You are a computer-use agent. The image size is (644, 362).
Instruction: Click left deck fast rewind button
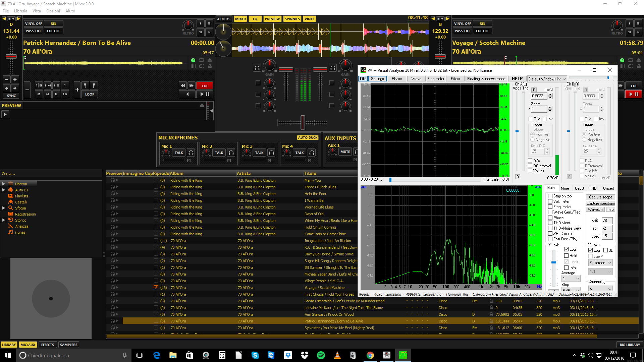pyautogui.click(x=183, y=86)
